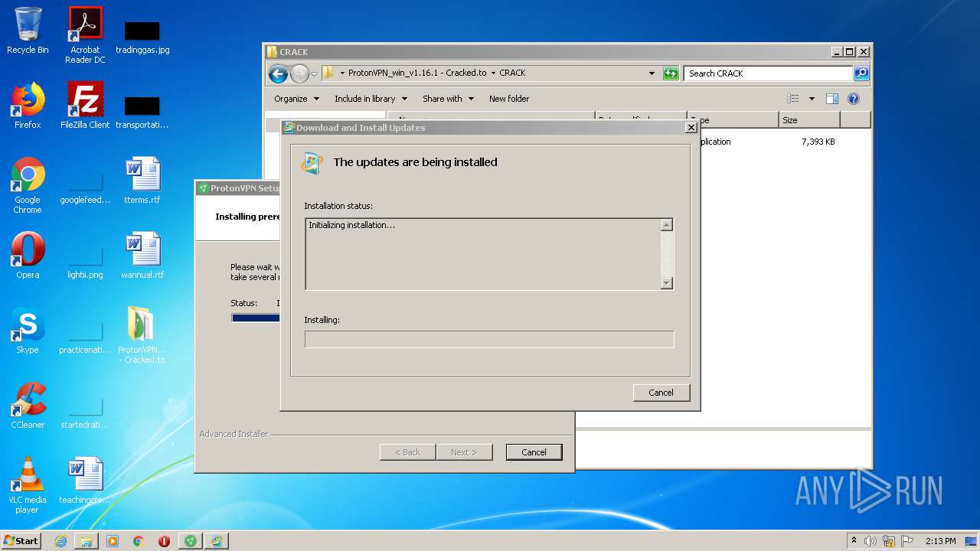Screen dimensions: 980x551
Task: Expand address bar previous locations dropdown
Action: coord(652,73)
